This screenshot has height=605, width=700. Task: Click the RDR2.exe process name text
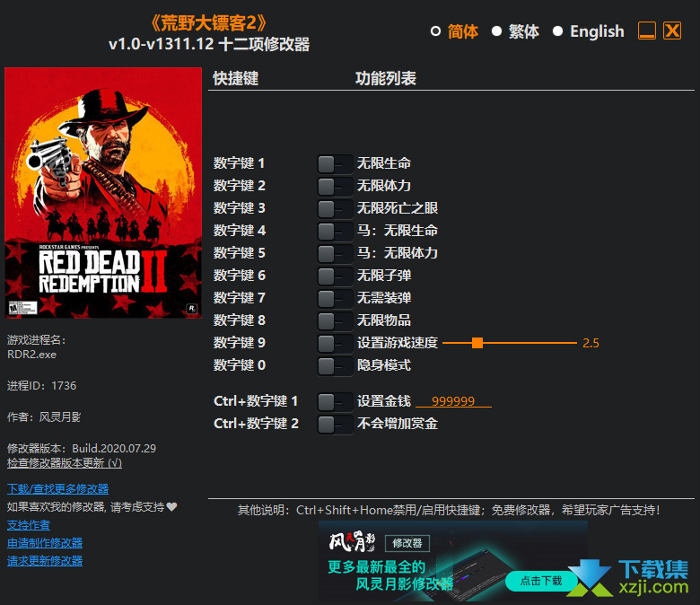coord(31,355)
